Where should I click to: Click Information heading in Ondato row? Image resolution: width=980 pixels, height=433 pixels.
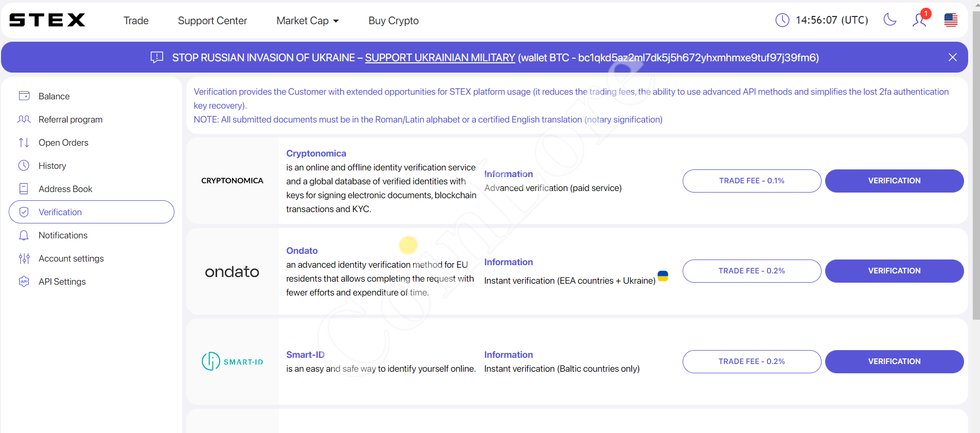[508, 262]
